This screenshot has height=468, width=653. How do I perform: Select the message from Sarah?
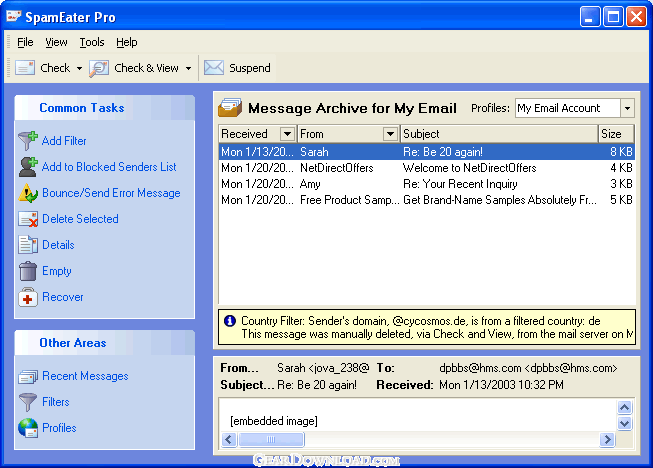(426, 152)
